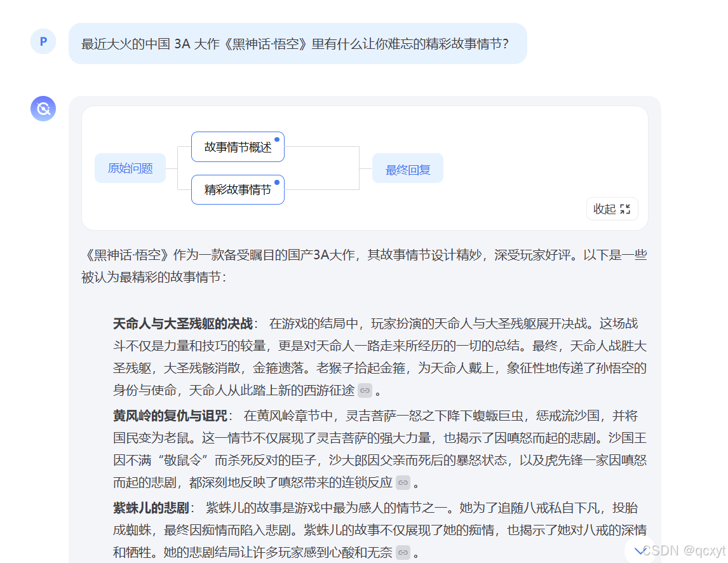Click the user question message bubble
The image size is (728, 563).
point(297,44)
